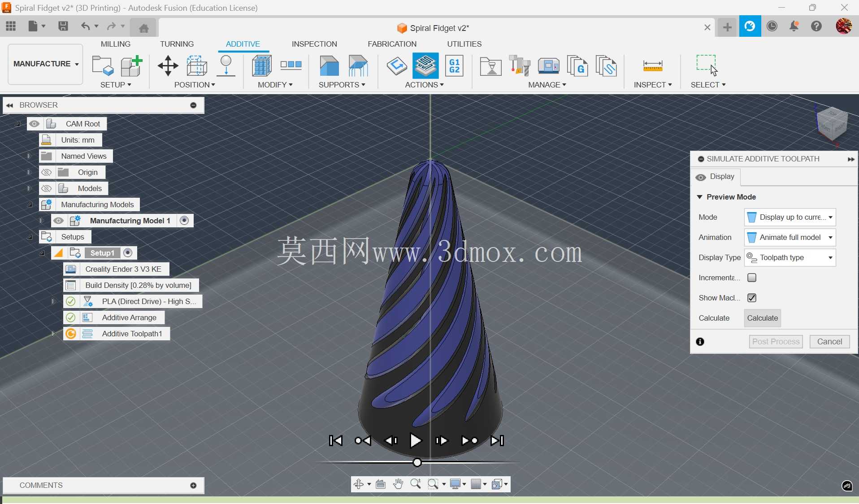The width and height of the screenshot is (859, 504).
Task: Click the Undo arrow
Action: coord(85,26)
